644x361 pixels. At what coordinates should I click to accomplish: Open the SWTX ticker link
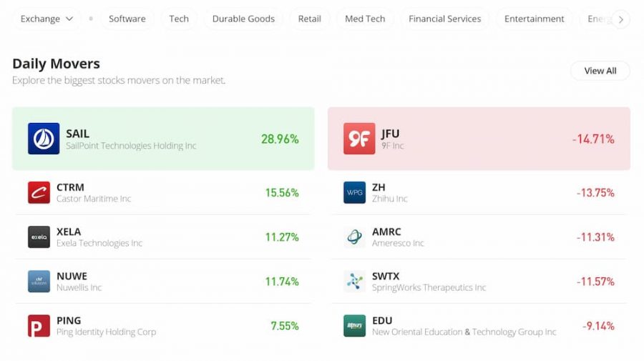[386, 276]
